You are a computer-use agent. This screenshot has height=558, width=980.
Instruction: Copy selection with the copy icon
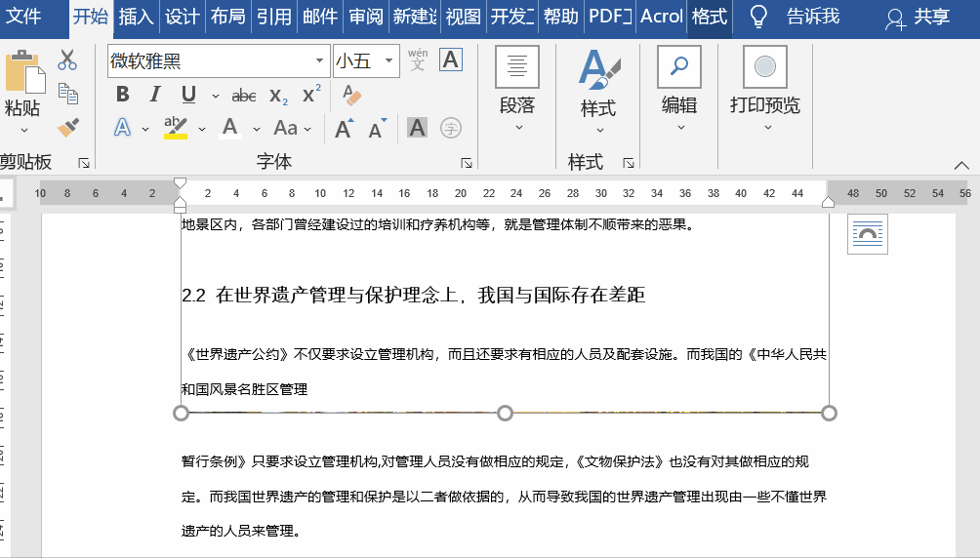(x=67, y=93)
